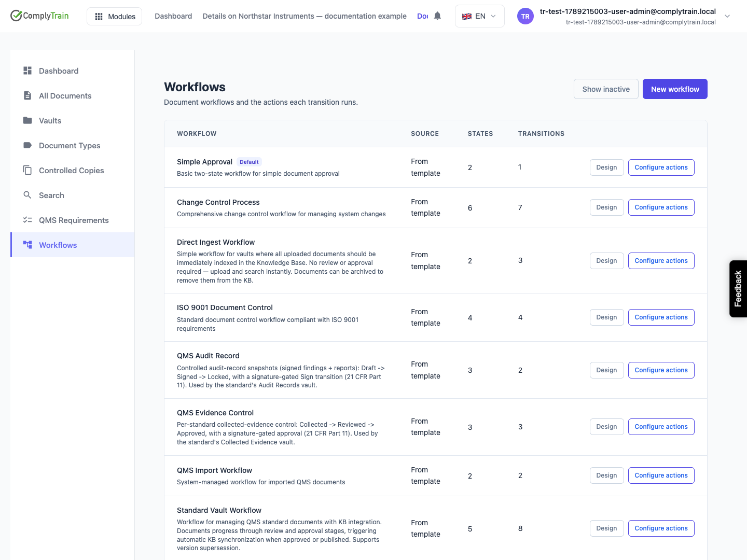The height and width of the screenshot is (560, 747).
Task: Open Controlled Copies menu item
Action: click(73, 170)
